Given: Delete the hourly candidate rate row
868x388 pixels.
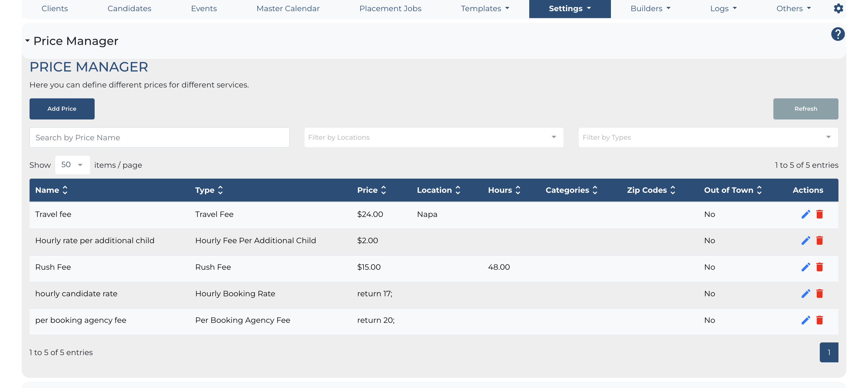Looking at the screenshot, I should tap(819, 294).
